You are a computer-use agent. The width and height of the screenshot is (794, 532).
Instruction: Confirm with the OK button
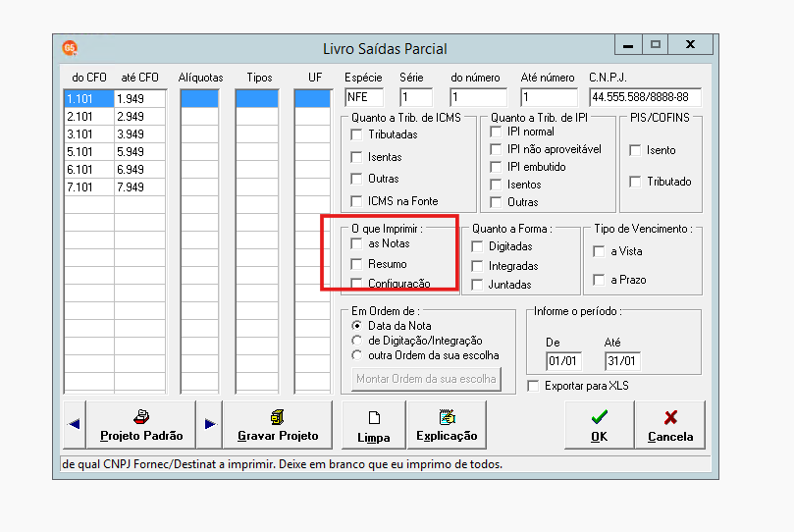(x=599, y=425)
